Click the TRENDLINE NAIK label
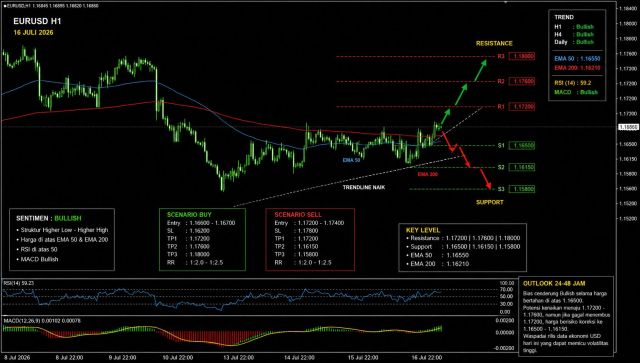 pos(364,187)
